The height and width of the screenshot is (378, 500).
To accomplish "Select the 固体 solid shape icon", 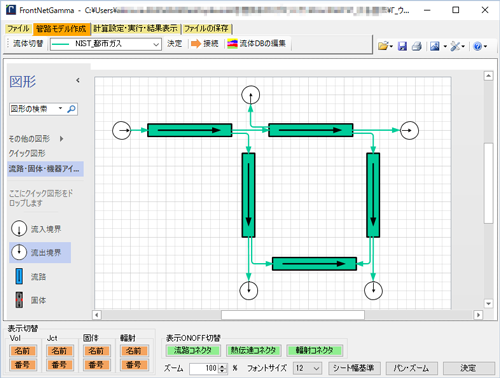I will coord(19,300).
